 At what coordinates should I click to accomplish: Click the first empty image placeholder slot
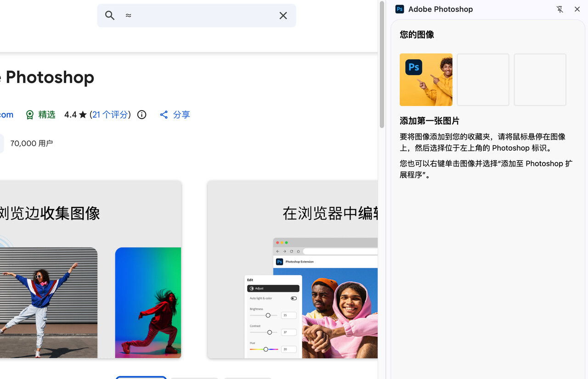tap(483, 79)
